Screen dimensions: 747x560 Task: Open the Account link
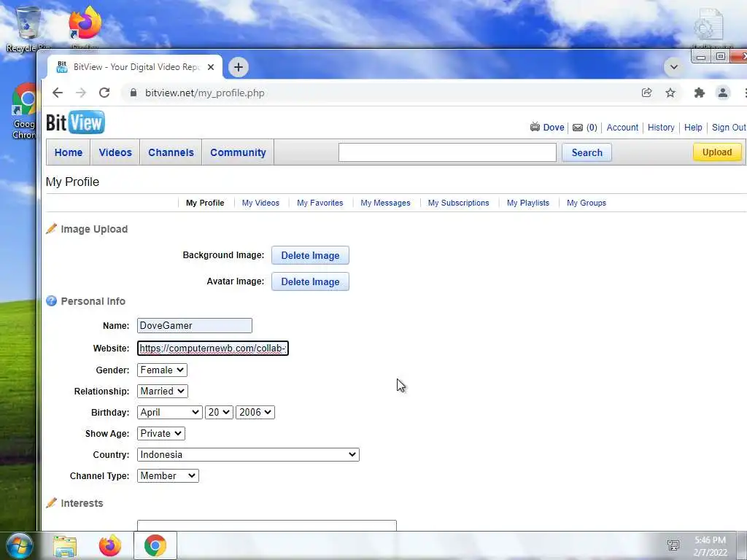pyautogui.click(x=622, y=127)
